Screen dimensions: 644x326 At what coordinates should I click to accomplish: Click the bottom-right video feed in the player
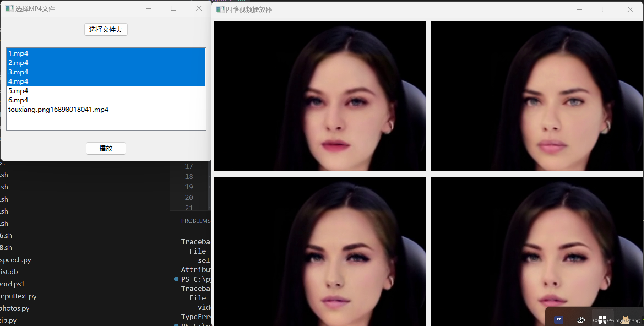537,251
